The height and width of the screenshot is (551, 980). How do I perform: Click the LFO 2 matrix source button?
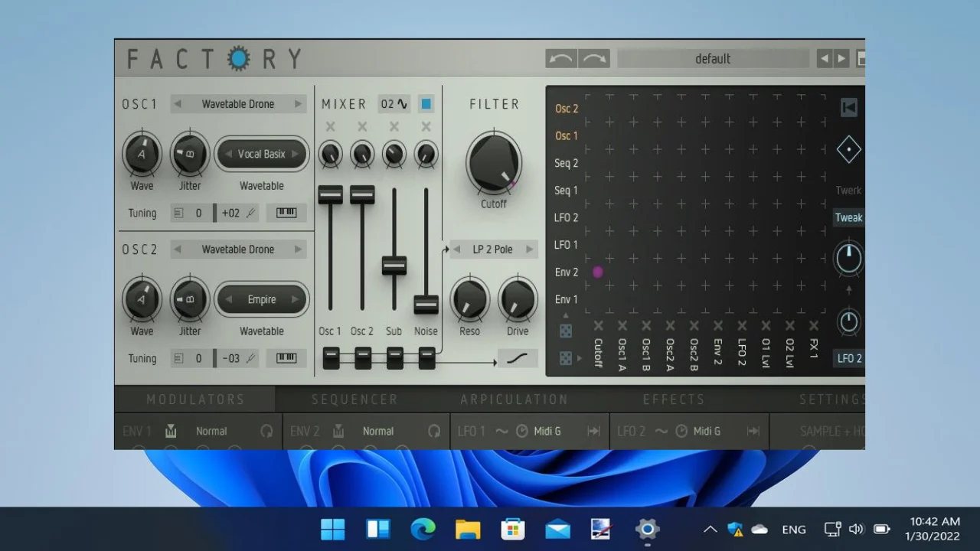point(849,358)
